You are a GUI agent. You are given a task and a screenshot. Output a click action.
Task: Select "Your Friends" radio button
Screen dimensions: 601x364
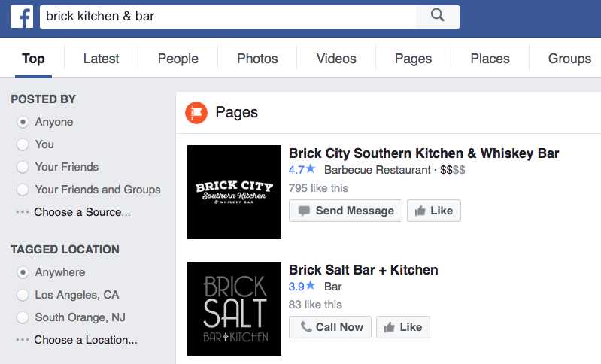23,167
